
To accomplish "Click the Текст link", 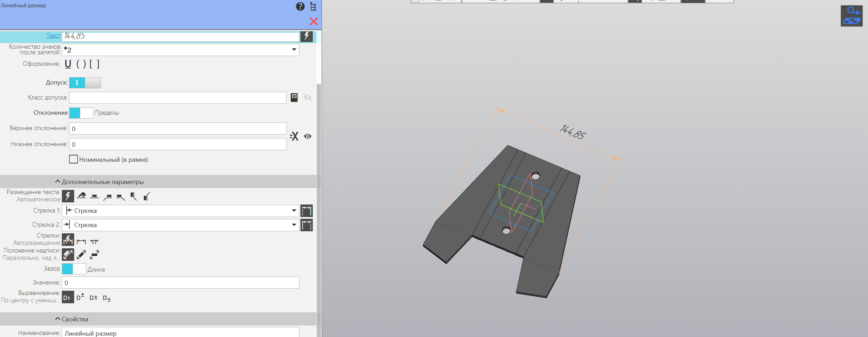I will [x=53, y=35].
